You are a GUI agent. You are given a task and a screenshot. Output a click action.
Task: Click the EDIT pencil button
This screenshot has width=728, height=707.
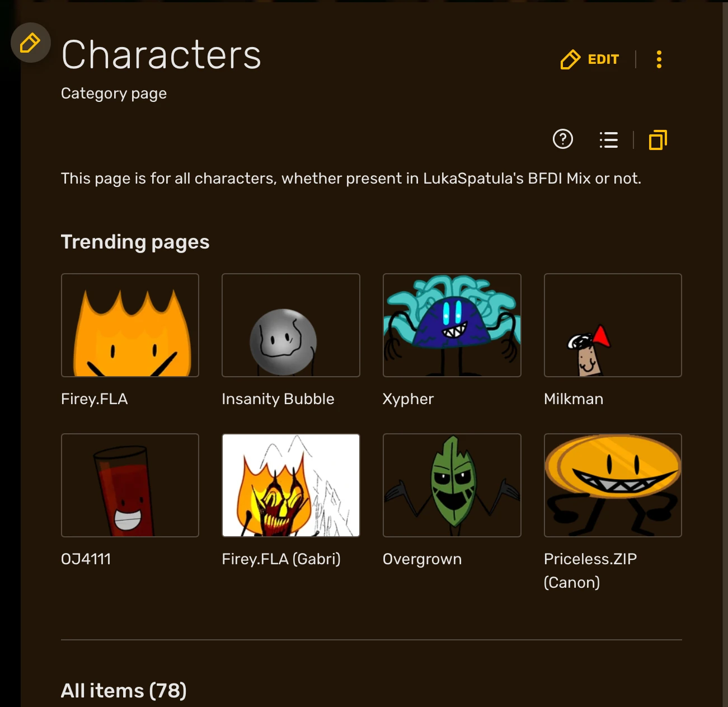coord(590,59)
